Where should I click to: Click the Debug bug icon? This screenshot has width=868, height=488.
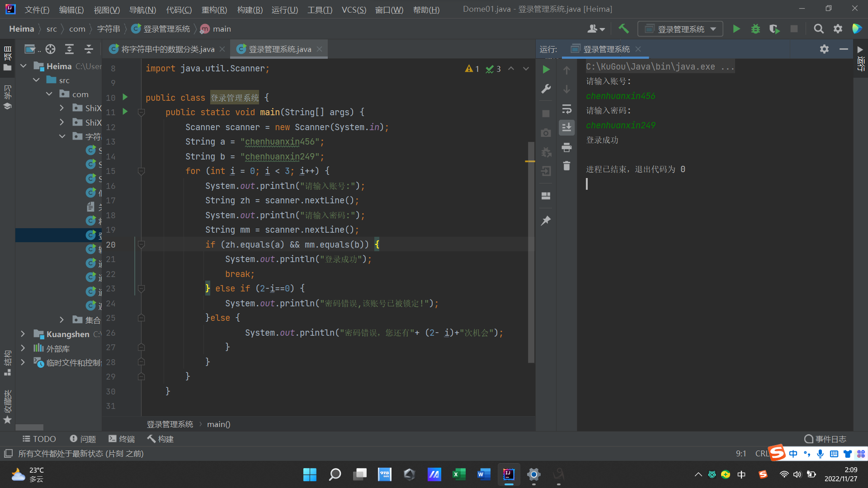(755, 29)
